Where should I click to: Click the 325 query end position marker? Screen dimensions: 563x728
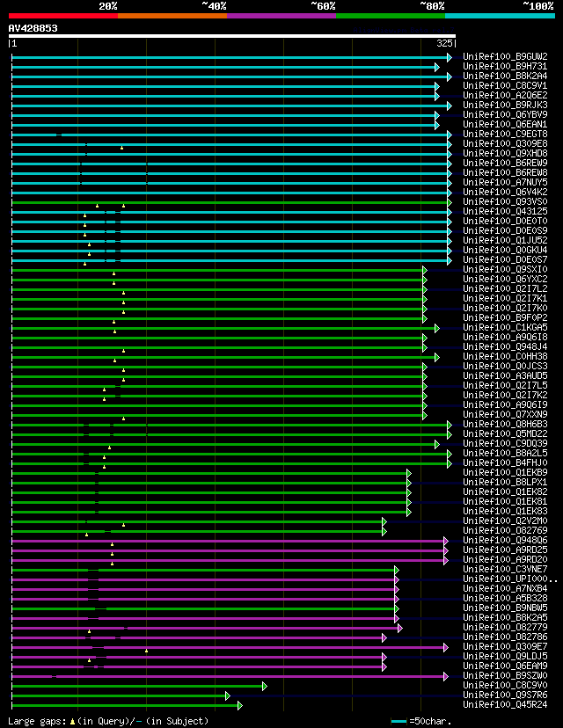[445, 44]
